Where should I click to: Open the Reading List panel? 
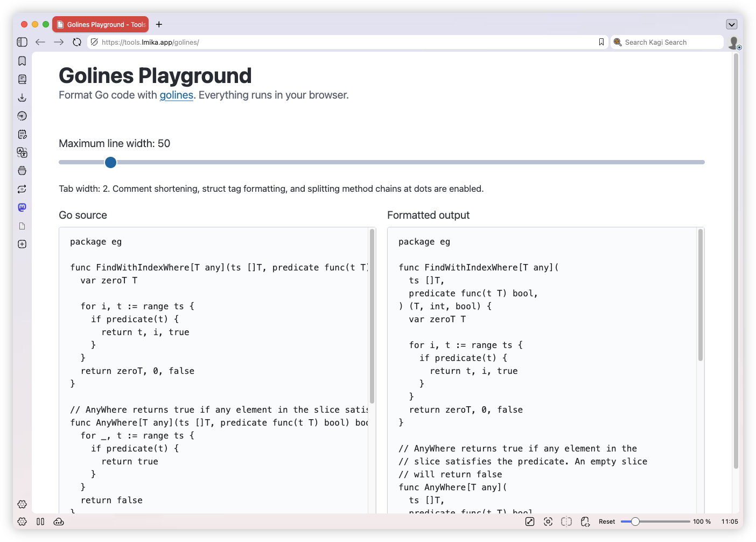[22, 79]
